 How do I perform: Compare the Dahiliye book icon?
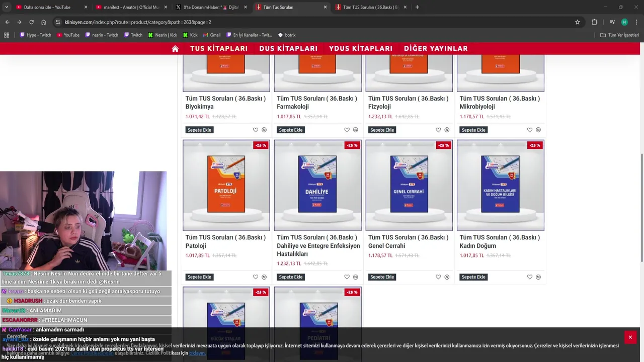(x=356, y=277)
